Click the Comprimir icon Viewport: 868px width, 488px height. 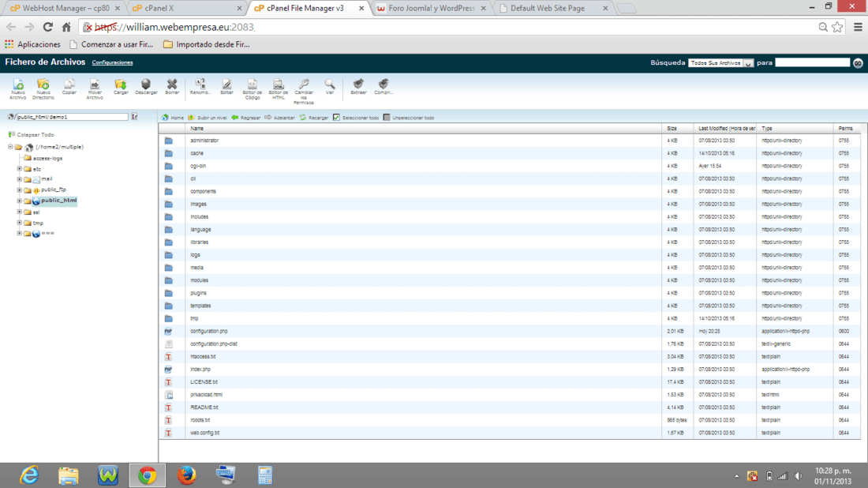(383, 86)
